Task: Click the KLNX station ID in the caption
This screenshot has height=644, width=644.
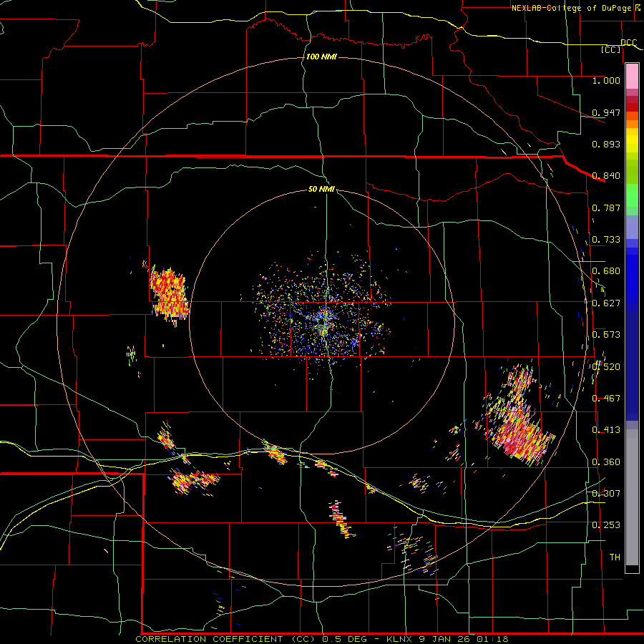Action: pos(399,639)
